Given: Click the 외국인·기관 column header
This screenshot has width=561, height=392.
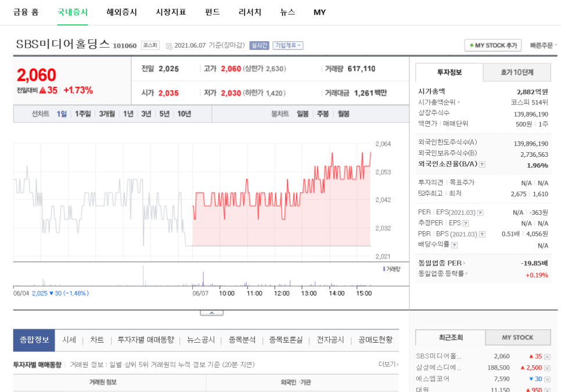Looking at the screenshot, I should point(296,382).
